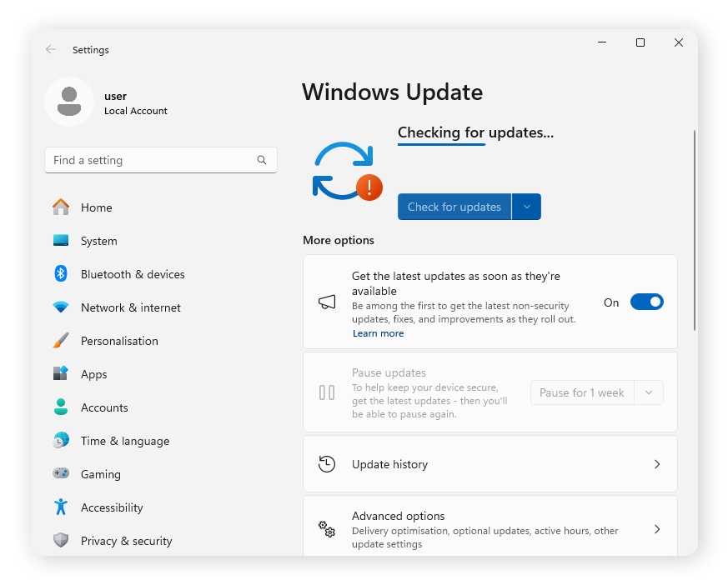Follow the Learn more link
The height and width of the screenshot is (585, 728).
[378, 333]
